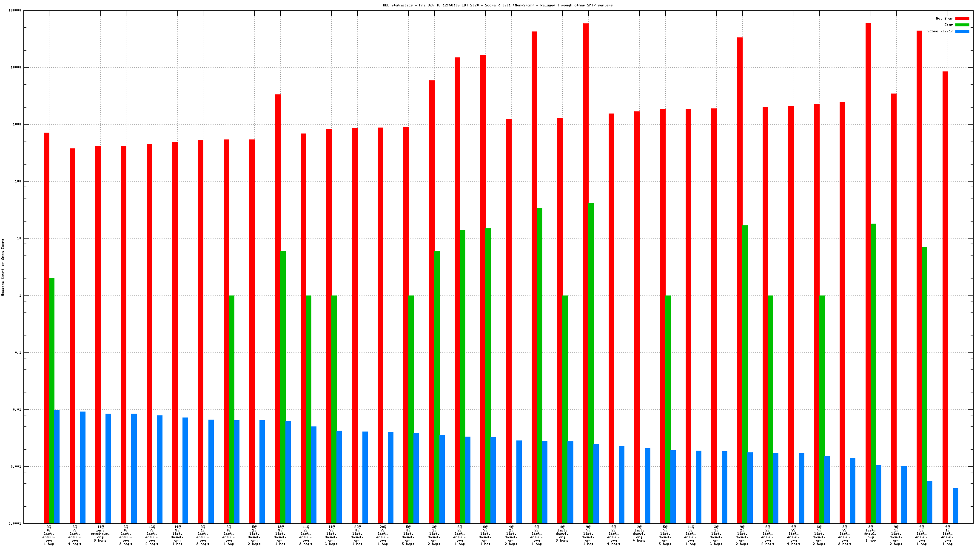Image resolution: width=980 pixels, height=551 pixels.
Task: Click the rightmost blue Score bar
Action: [955, 506]
